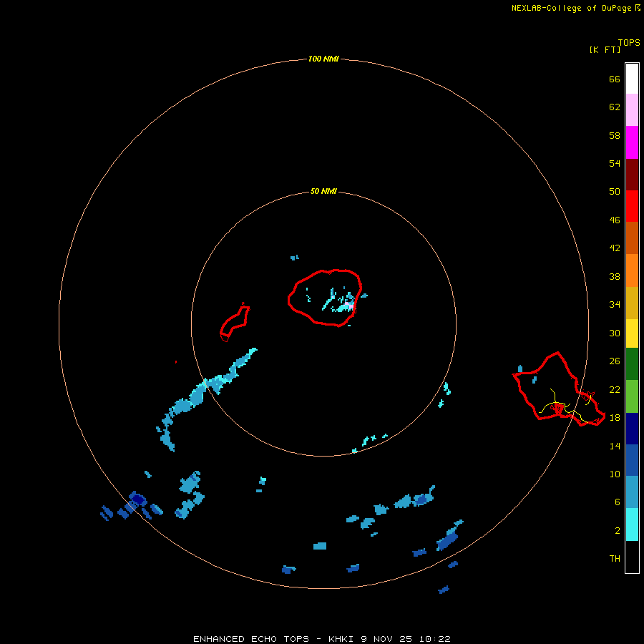Click the legend value '18'
This screenshot has height=644, width=644.
(x=615, y=417)
